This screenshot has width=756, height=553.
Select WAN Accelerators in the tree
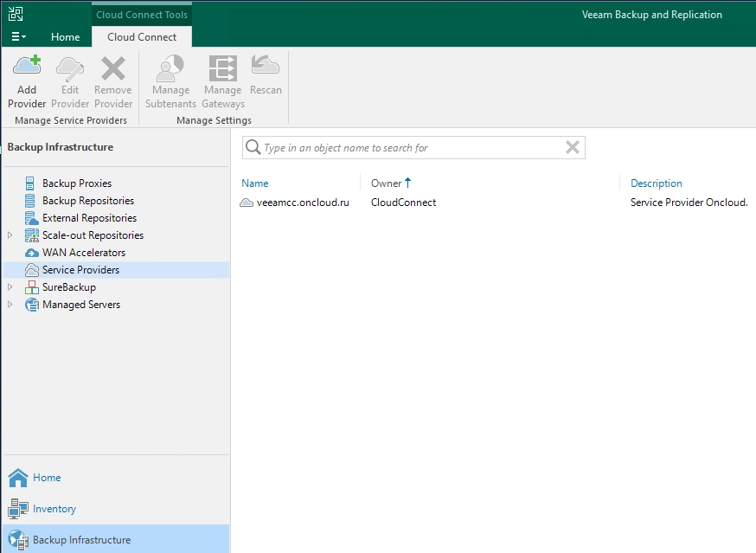coord(83,253)
